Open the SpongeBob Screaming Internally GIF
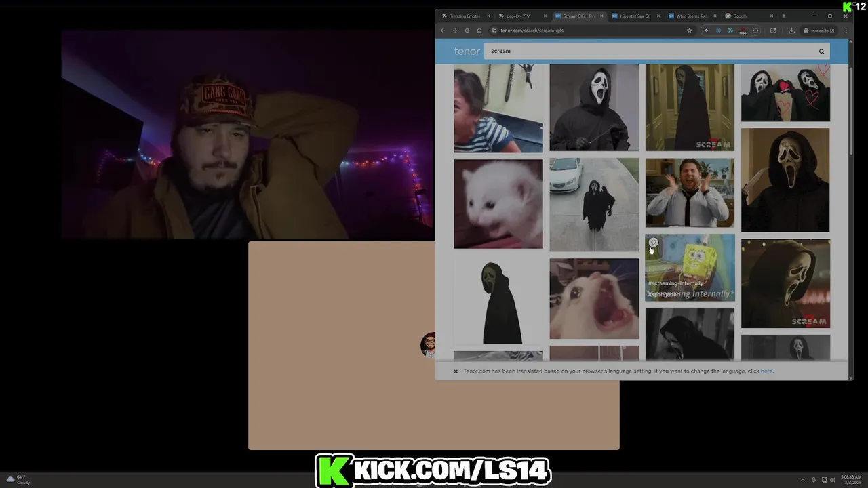This screenshot has height=488, width=868. [690, 268]
